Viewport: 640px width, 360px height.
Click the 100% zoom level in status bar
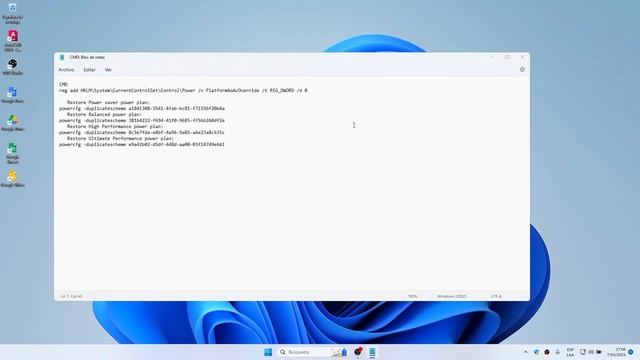coord(413,296)
